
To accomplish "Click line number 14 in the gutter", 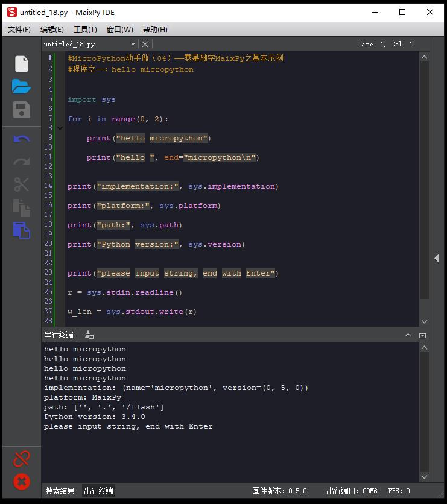I will point(48,186).
